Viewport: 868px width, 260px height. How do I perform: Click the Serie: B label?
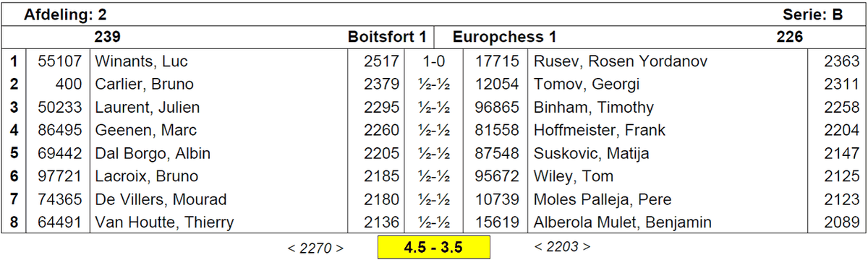812,14
